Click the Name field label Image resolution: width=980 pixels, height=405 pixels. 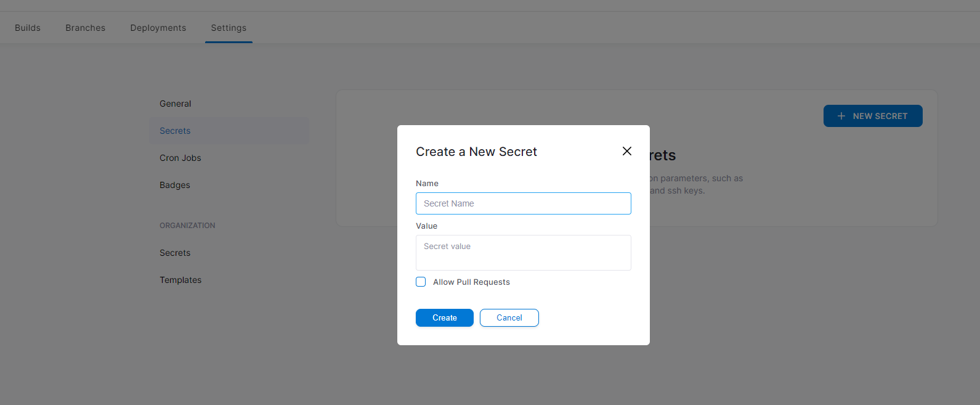(x=427, y=184)
